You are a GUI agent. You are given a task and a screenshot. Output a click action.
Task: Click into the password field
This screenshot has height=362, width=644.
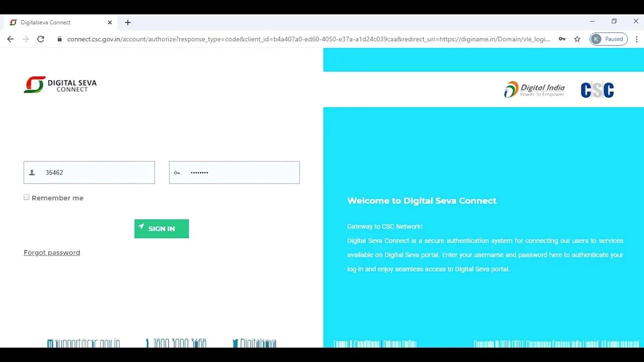pyautogui.click(x=234, y=172)
